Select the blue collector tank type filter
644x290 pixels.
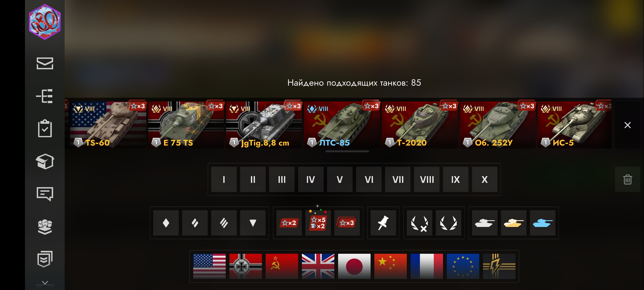(x=543, y=223)
